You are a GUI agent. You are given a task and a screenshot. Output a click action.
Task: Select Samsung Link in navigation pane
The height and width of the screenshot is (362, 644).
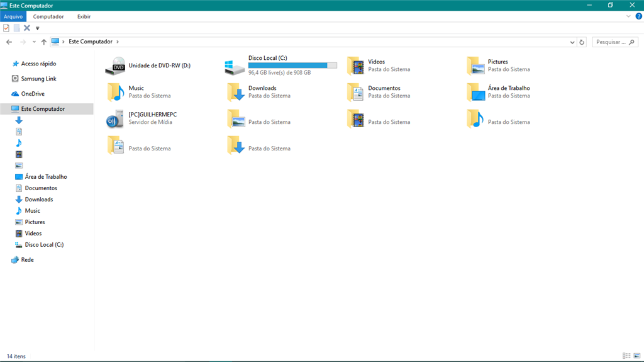38,79
